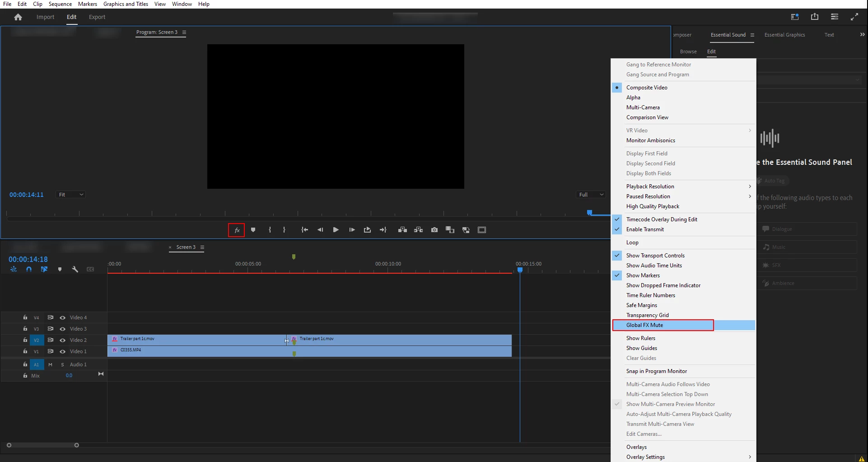Toggle Proxies button in the transport bar
868x462 pixels.
tap(466, 230)
